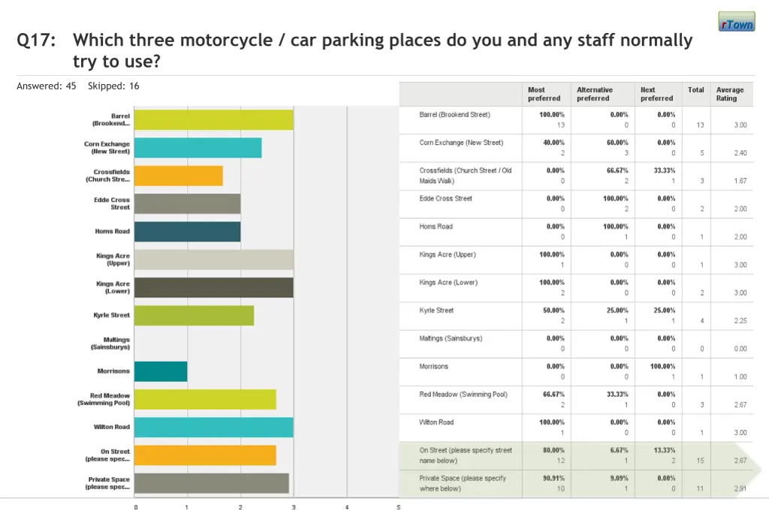
Task: Click the short teal Morrisons bar
Action: tap(161, 371)
